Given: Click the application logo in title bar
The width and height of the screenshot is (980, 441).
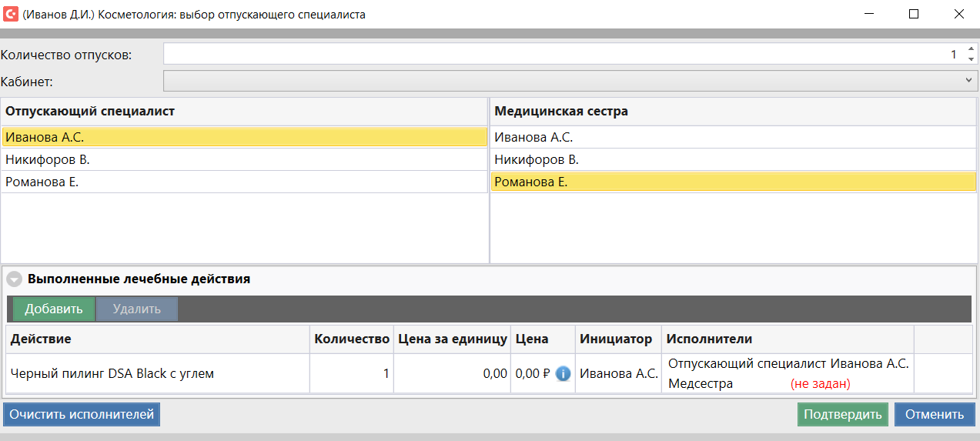Looking at the screenshot, I should pos(11,14).
